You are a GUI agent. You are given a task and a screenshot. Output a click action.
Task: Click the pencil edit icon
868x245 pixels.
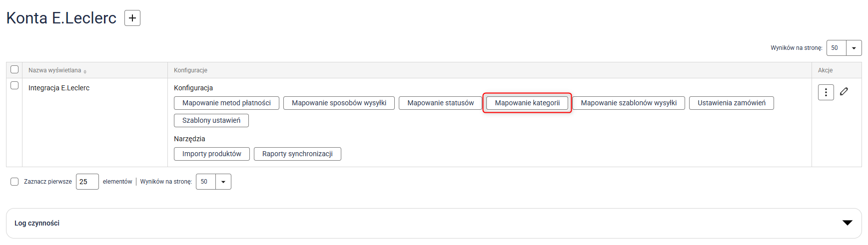(x=844, y=91)
